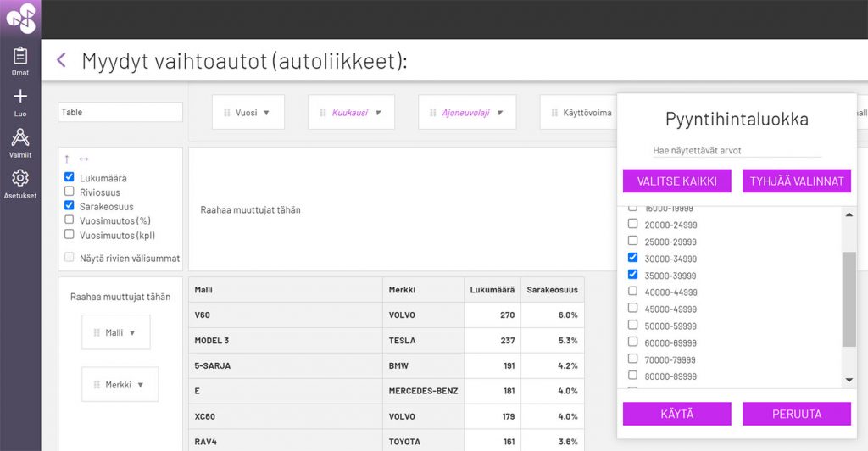This screenshot has width=868, height=451.
Task: Open Omat clipboard icon in sidebar
Action: [20, 57]
